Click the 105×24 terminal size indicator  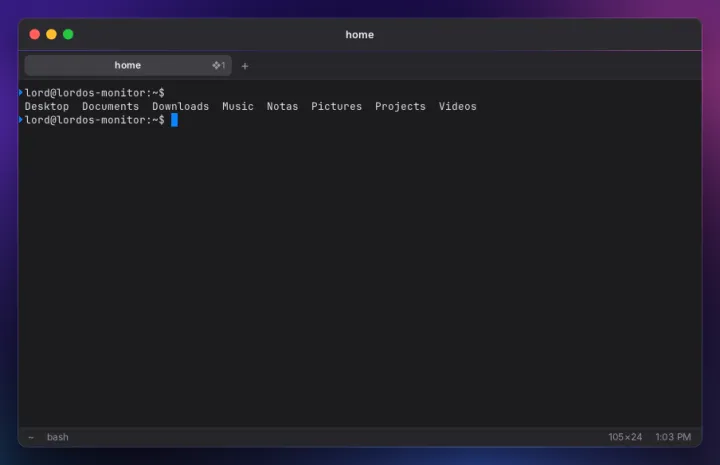click(x=625, y=437)
